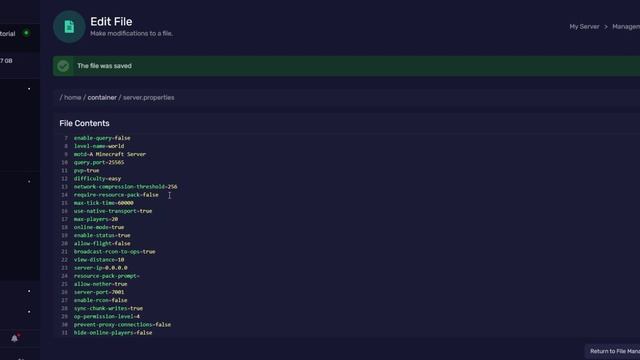Click the green server status dot
Viewport: 640px width, 360px height.
click(26, 33)
